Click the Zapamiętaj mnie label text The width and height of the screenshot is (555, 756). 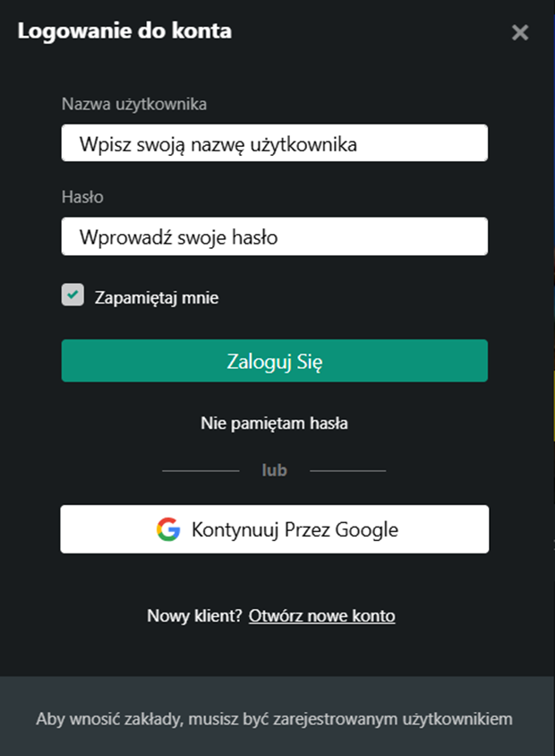click(157, 298)
